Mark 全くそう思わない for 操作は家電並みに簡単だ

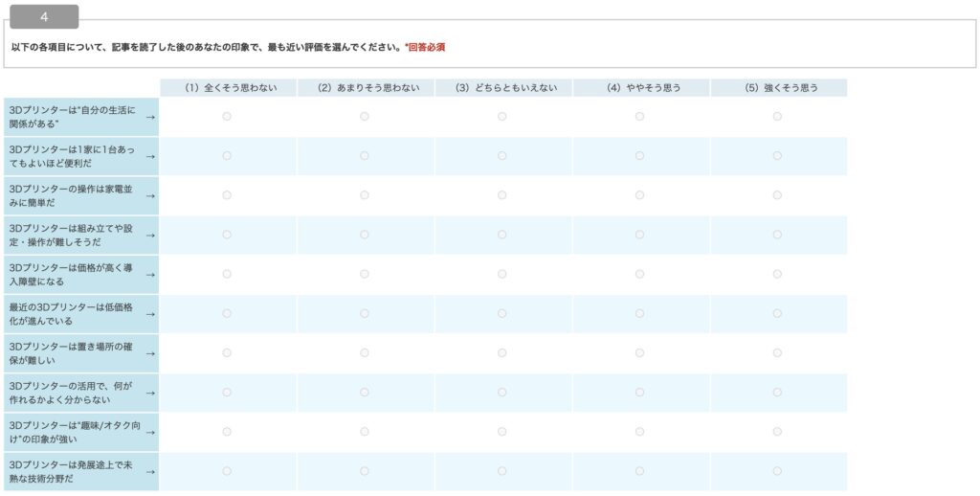point(227,195)
